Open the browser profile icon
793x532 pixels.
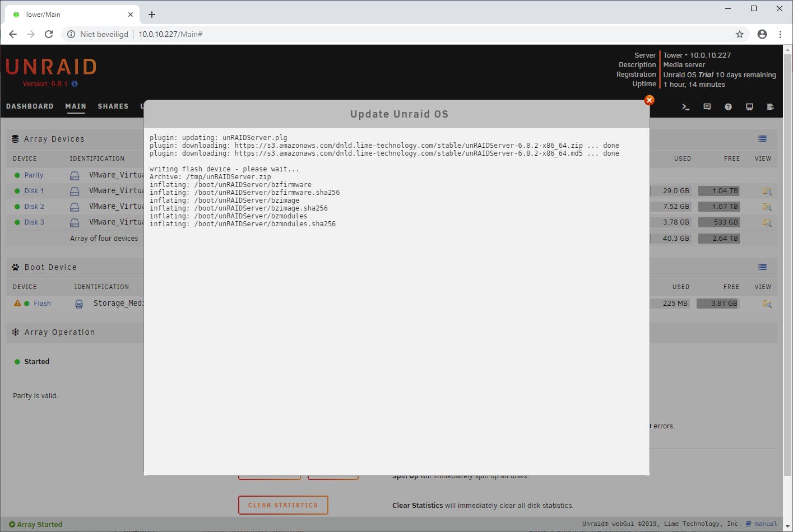(x=762, y=34)
